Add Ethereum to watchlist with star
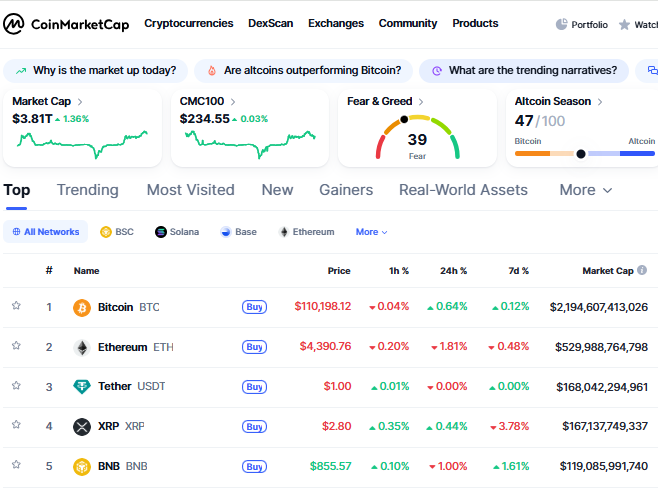The image size is (658, 489). point(16,345)
